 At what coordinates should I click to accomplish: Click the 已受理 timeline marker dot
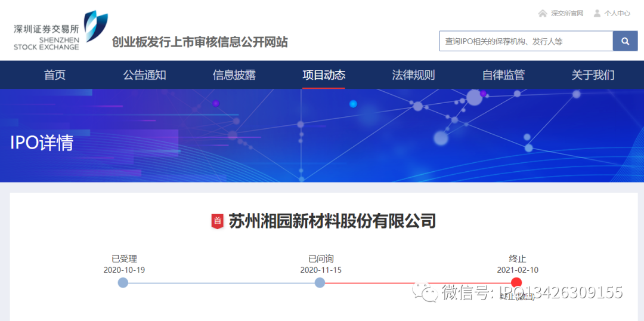coord(123,283)
